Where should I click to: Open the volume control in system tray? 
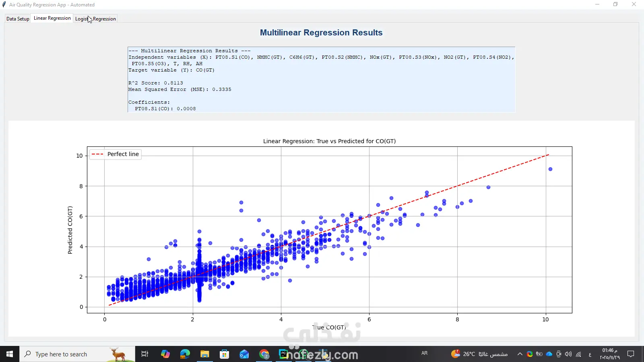568,354
